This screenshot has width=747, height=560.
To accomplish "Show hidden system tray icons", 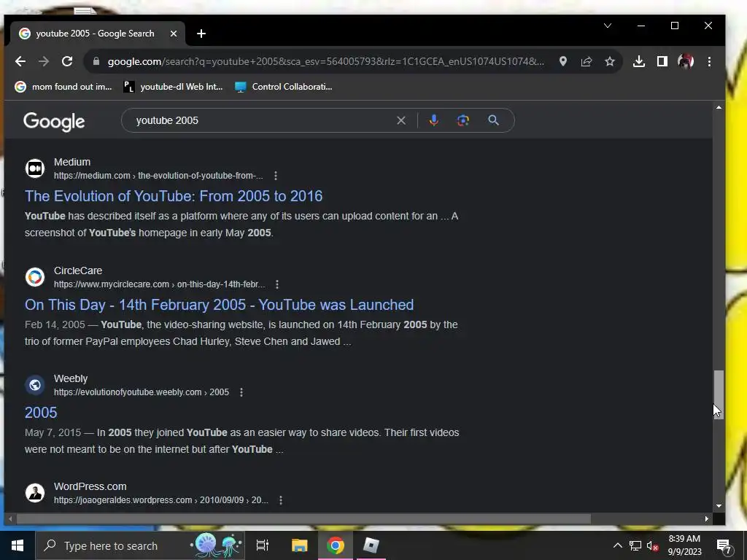I will point(617,545).
